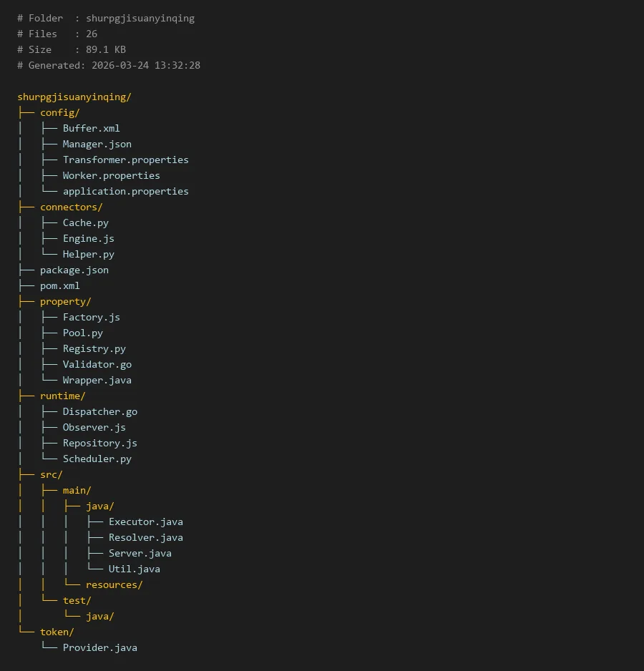Open Executor.java file
Screen dimensions: 644x671
click(145, 521)
